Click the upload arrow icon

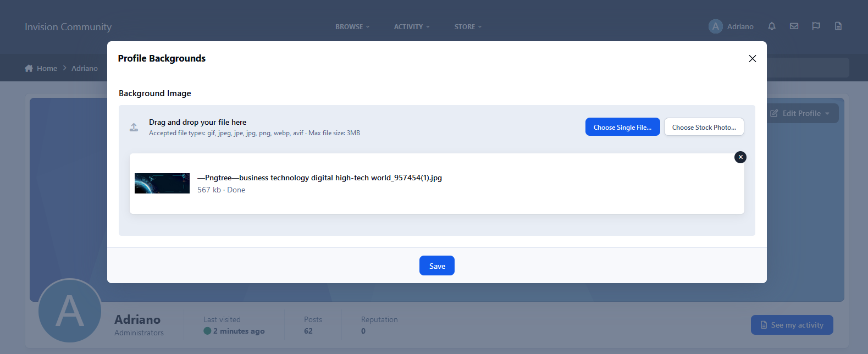(x=134, y=128)
